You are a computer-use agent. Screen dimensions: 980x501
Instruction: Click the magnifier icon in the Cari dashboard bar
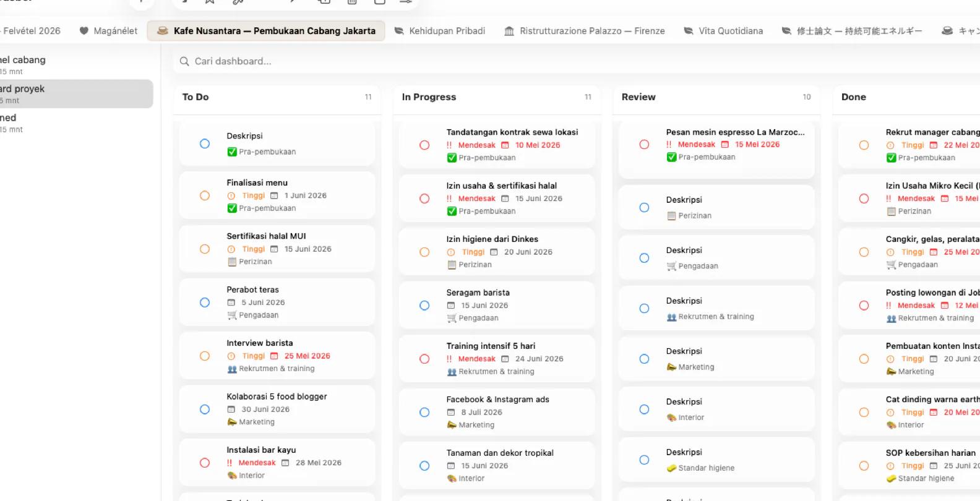184,61
